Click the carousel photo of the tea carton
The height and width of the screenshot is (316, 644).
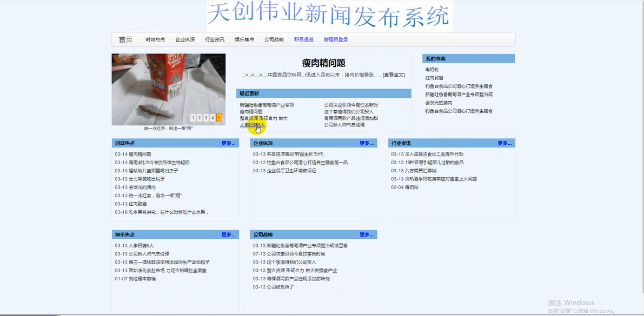point(168,90)
